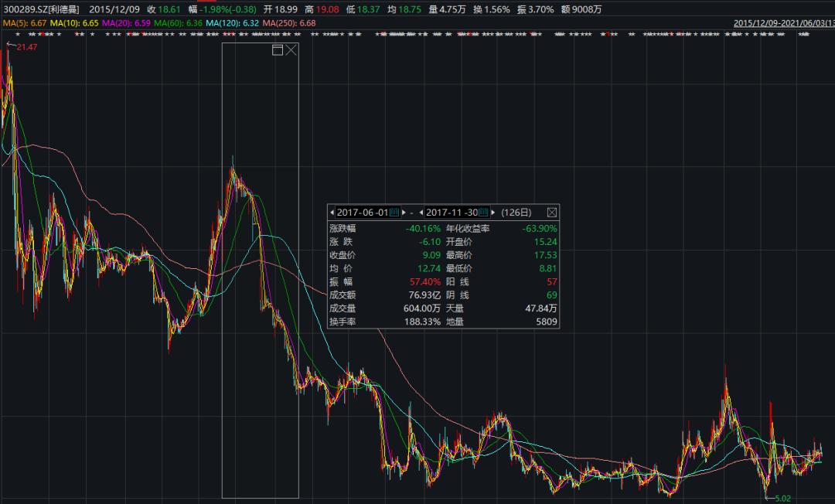
Task: Click the MA(120) indicator label
Action: pos(232,23)
